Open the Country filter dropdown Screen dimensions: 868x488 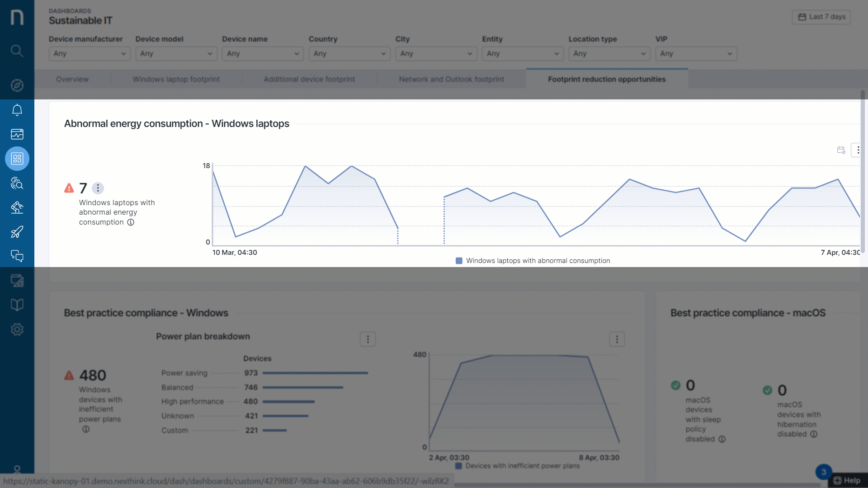[349, 54]
